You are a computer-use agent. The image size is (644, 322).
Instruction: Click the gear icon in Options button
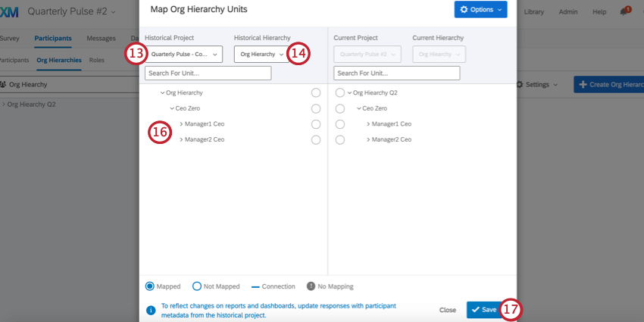(x=464, y=10)
